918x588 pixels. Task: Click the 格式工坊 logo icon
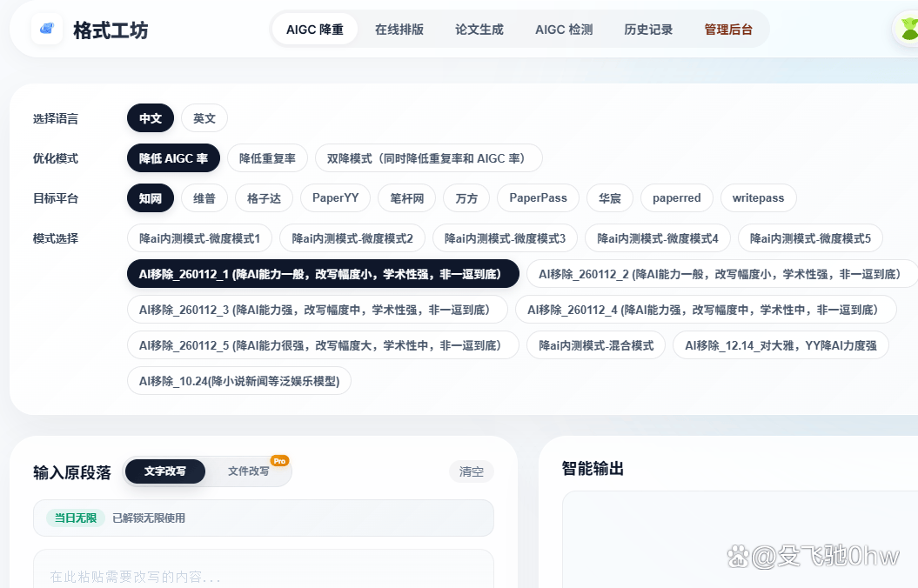point(45,29)
